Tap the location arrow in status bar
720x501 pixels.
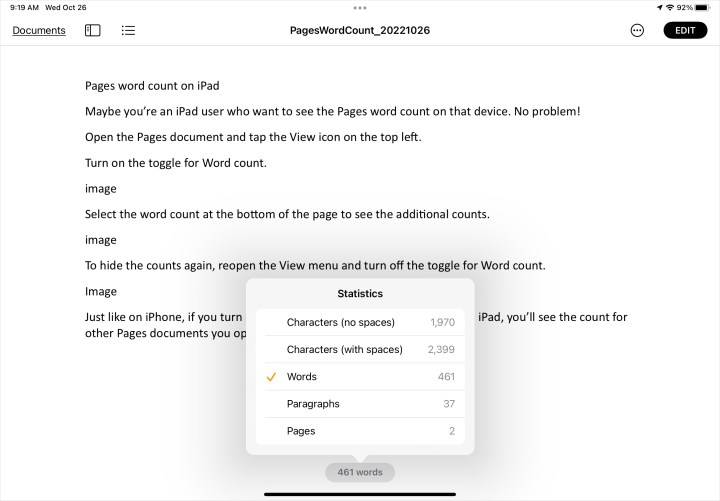(659, 7)
